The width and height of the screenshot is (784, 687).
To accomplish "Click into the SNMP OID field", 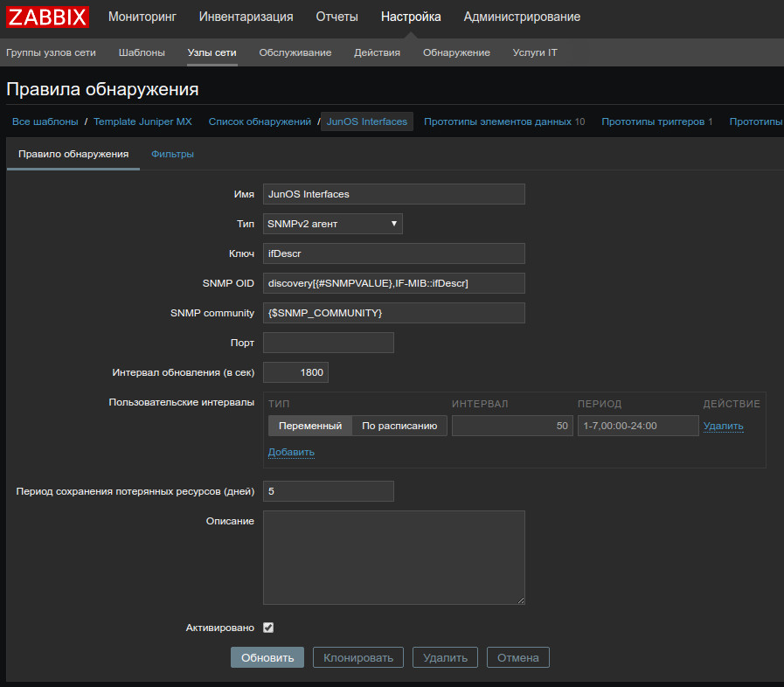I will coord(393,283).
